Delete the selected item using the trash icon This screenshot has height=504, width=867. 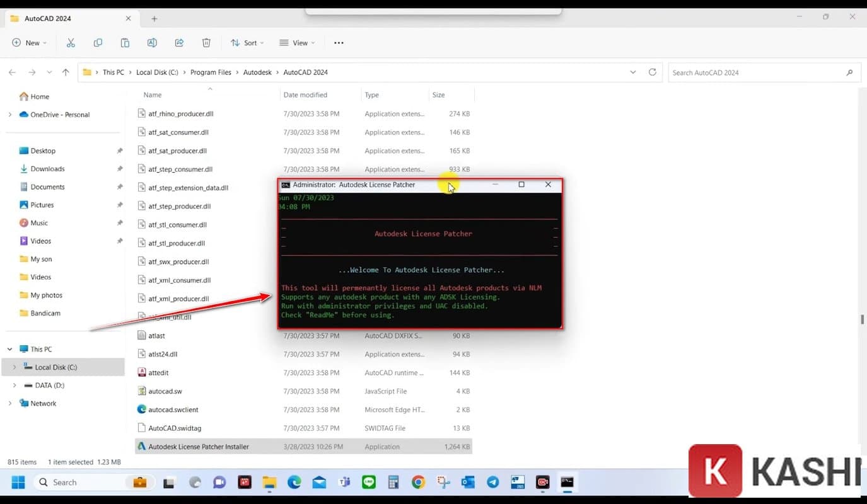coord(206,42)
